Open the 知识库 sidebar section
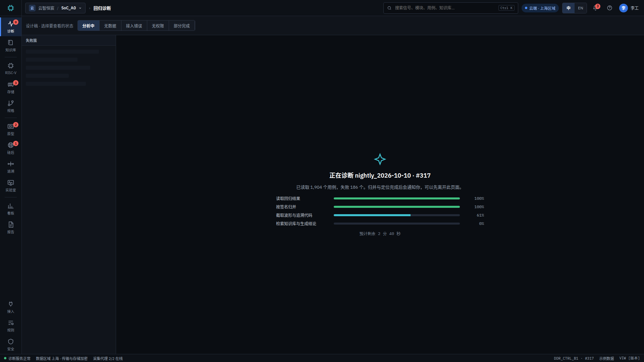The height and width of the screenshot is (362, 644). pos(11,46)
